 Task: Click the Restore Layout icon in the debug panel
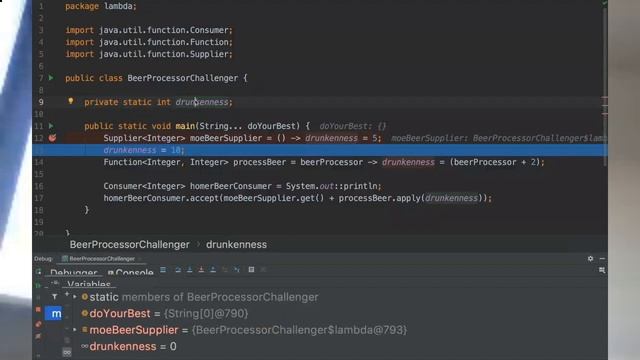click(602, 270)
